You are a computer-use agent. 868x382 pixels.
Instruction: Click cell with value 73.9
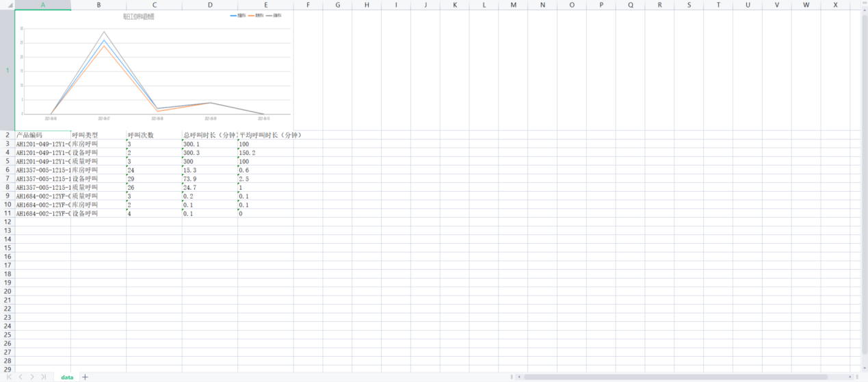209,179
